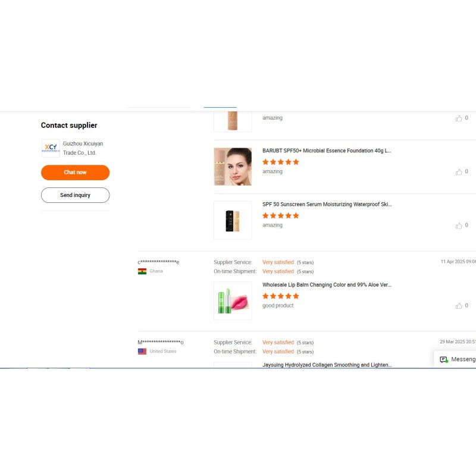
Task: Like the SPF 50 Sunscreen Serum review
Action: tap(458, 226)
